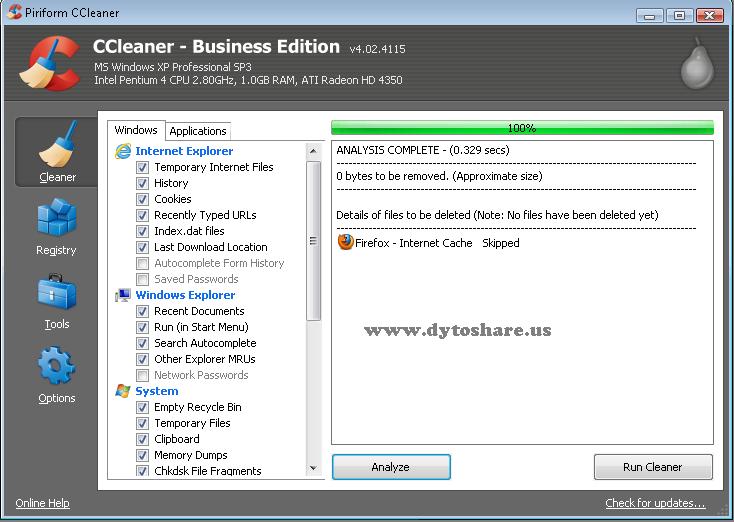The height and width of the screenshot is (522, 734).
Task: Click the Skipped status text
Action: 501,243
